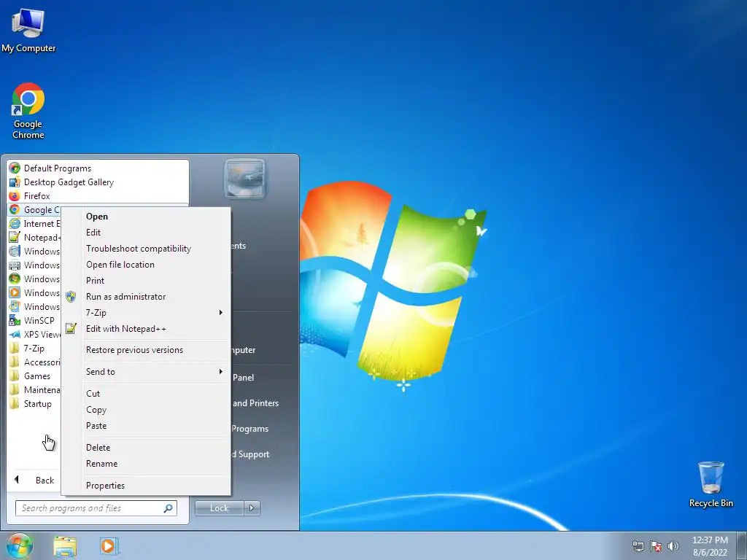Open Windows Explorer from the taskbar

65,546
